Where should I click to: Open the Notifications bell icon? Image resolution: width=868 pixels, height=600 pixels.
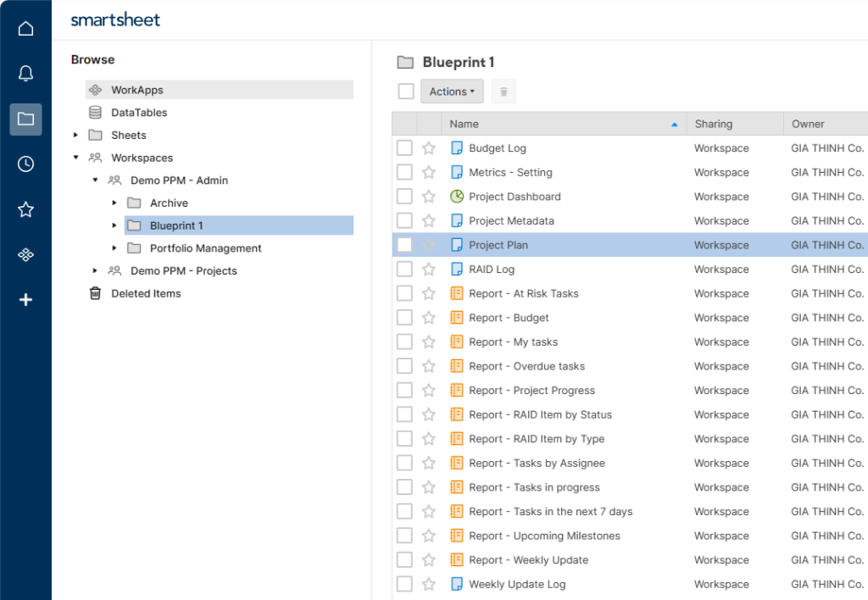pos(25,74)
